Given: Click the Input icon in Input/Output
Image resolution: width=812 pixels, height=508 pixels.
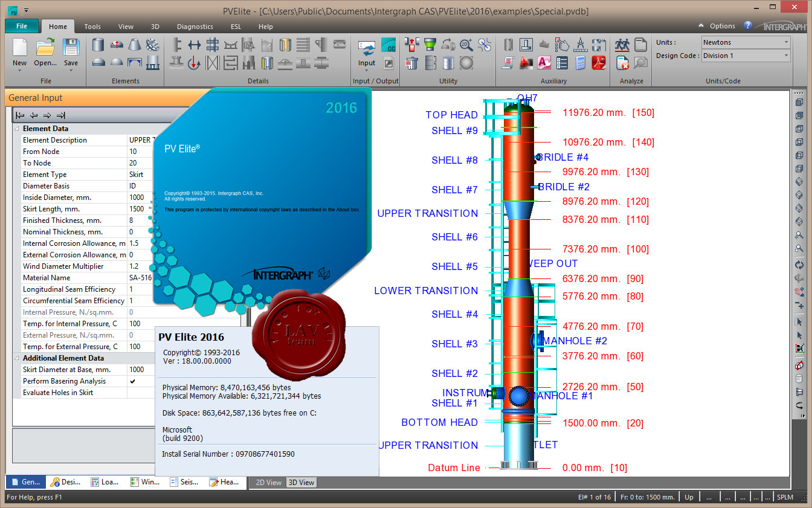Looking at the screenshot, I should click(x=366, y=47).
